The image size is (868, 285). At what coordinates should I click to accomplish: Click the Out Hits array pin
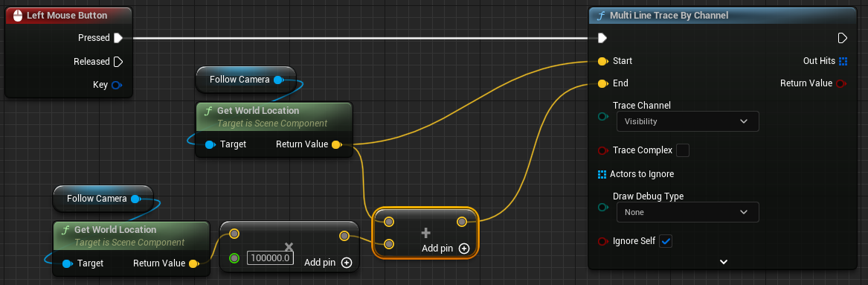(843, 61)
